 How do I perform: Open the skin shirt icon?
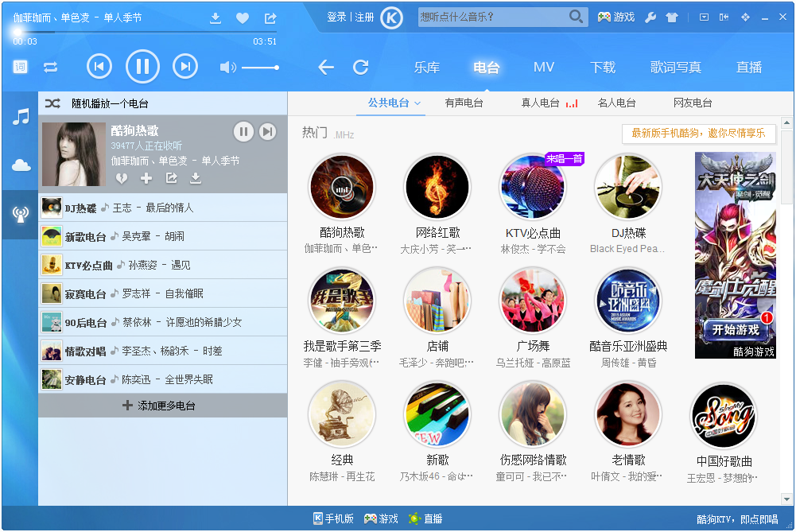[672, 17]
